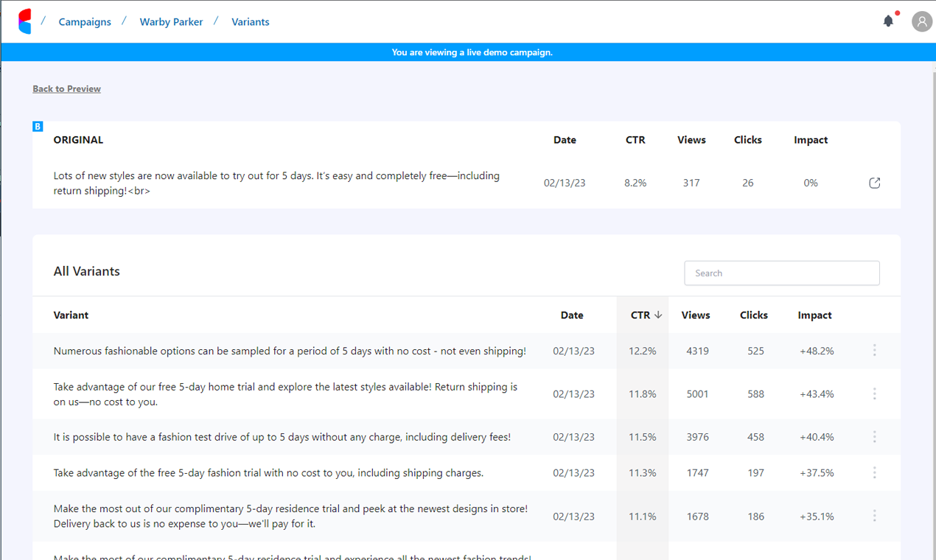Screen dimensions: 936x560
Task: Click the 5001 views value
Action: [x=697, y=394]
